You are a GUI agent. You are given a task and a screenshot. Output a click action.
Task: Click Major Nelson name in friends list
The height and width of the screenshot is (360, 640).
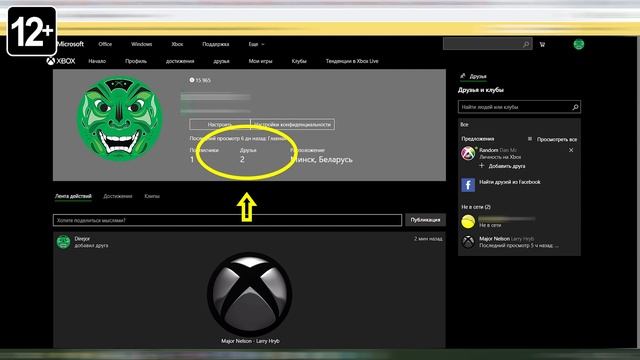tap(494, 239)
